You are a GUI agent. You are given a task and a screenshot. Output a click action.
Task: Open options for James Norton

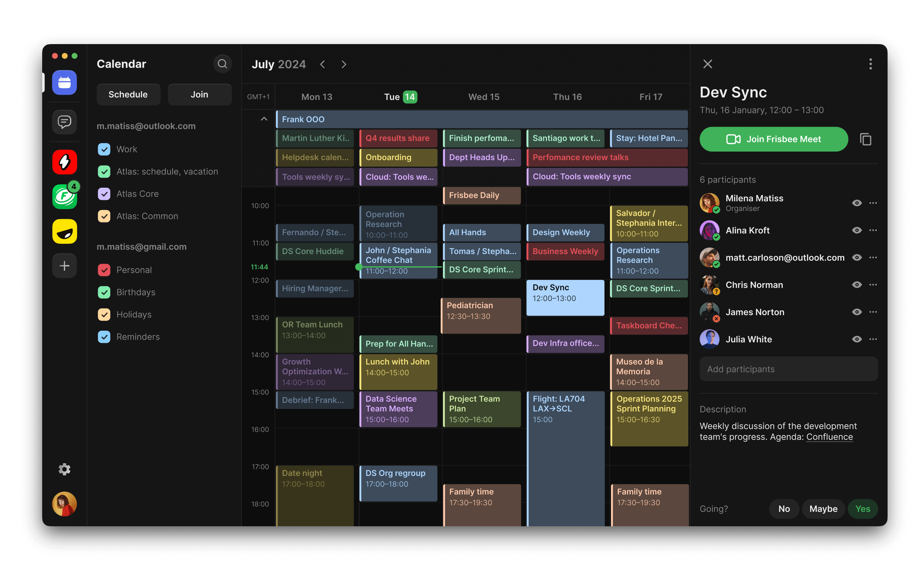[x=873, y=312]
